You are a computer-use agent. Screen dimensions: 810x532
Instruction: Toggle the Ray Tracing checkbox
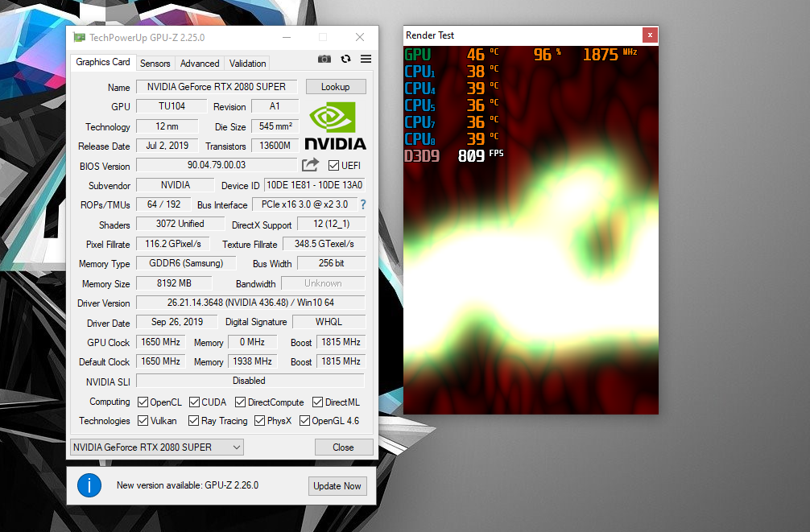coord(194,420)
